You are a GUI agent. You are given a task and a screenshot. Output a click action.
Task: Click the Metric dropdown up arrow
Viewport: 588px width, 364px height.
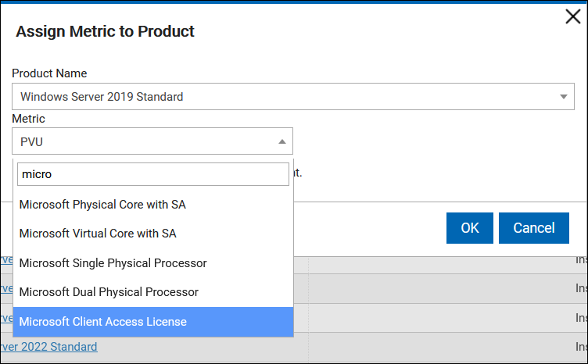(282, 141)
